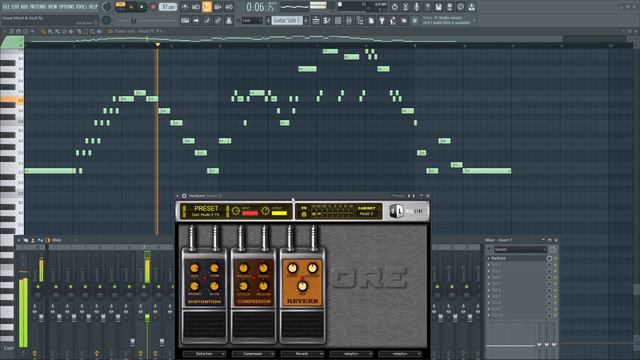Toggle Pattern/Song mode switch
The width and height of the screenshot is (640, 360).
click(x=120, y=7)
